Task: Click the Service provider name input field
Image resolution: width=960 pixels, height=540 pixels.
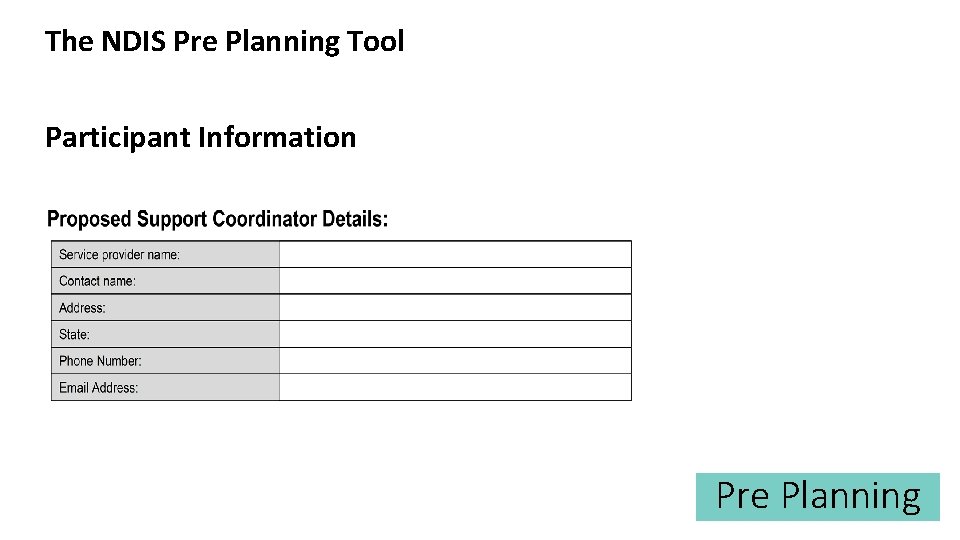Action: click(455, 254)
